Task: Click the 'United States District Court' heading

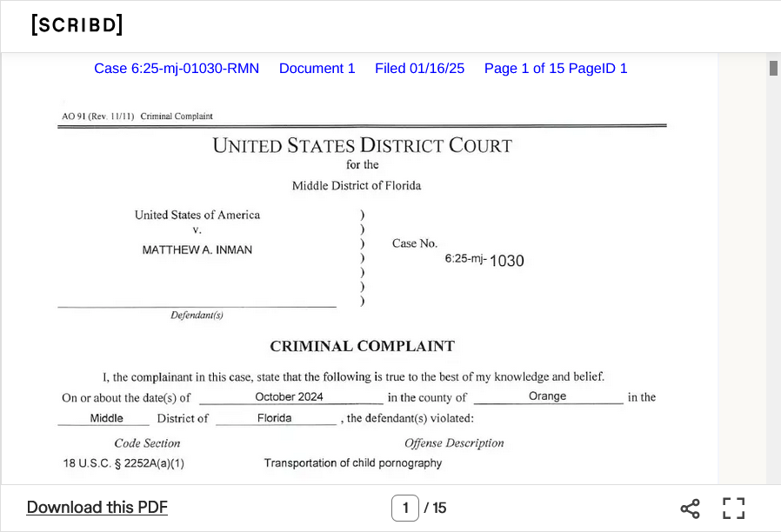Action: (x=362, y=145)
